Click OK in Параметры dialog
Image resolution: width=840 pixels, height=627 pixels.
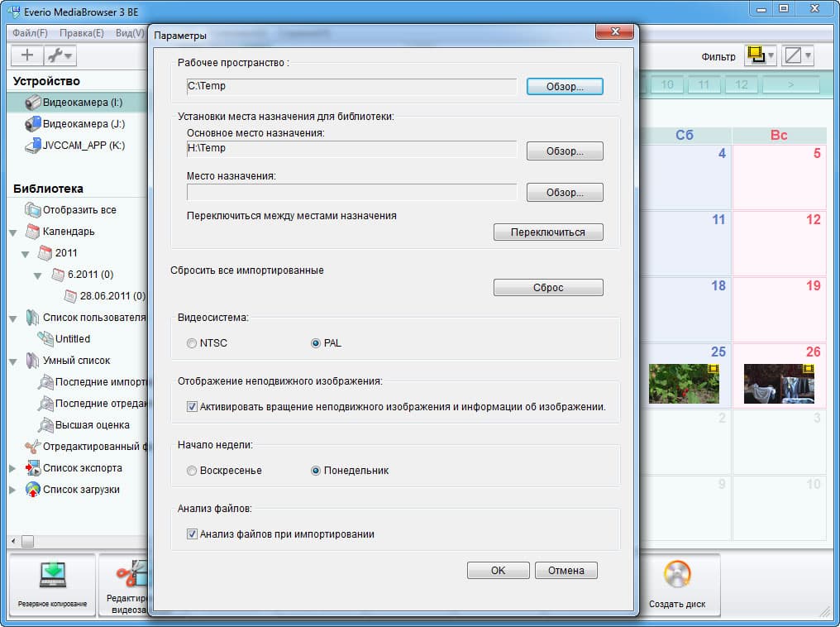(498, 570)
